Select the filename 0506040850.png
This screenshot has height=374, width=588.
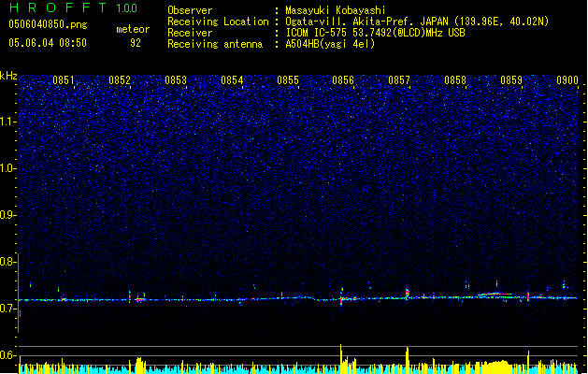48,24
